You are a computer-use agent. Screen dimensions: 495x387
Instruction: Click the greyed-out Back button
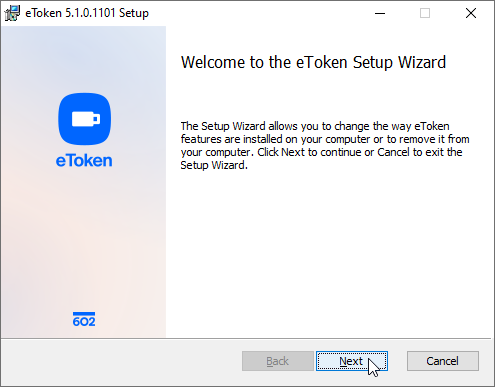click(x=278, y=361)
